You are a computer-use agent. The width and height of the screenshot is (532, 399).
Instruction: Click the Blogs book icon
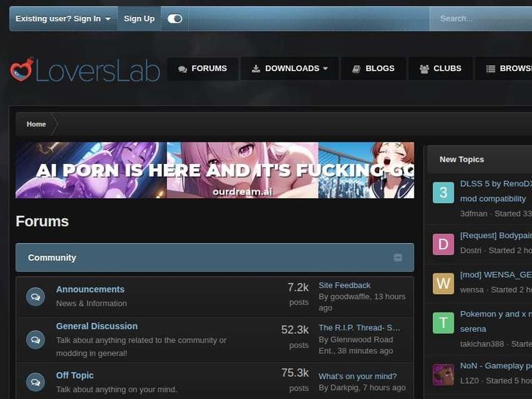coord(356,69)
